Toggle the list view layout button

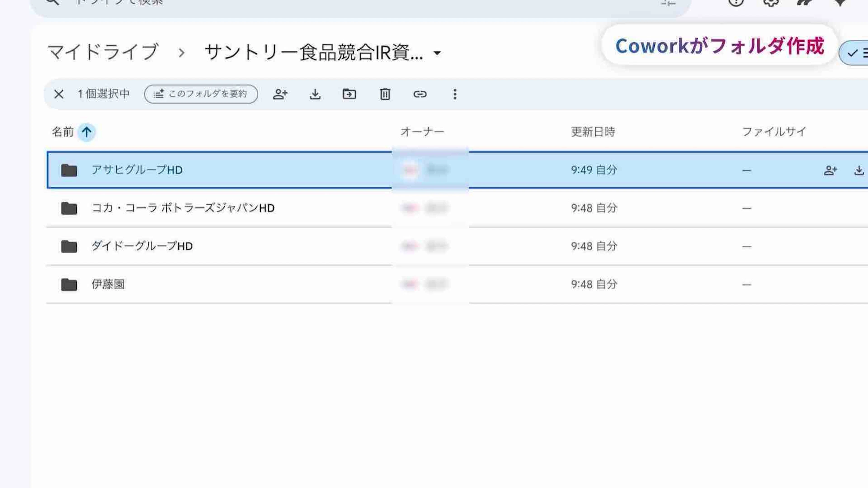pos(858,53)
